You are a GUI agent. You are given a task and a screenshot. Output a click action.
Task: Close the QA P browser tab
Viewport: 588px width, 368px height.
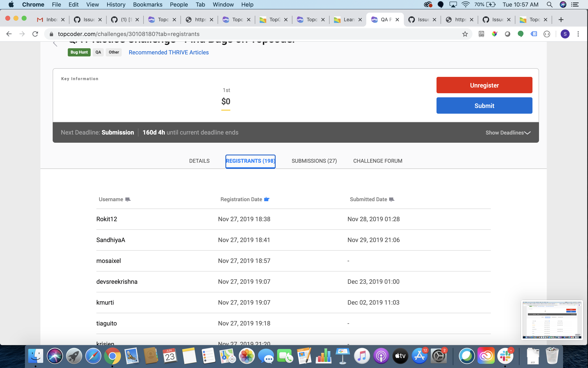click(x=397, y=20)
